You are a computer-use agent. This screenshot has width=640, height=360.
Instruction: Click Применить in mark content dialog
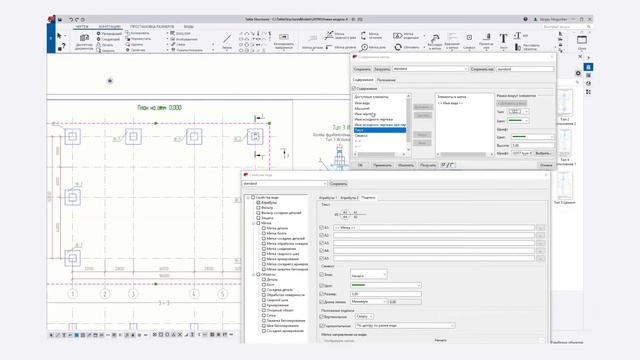[382, 165]
